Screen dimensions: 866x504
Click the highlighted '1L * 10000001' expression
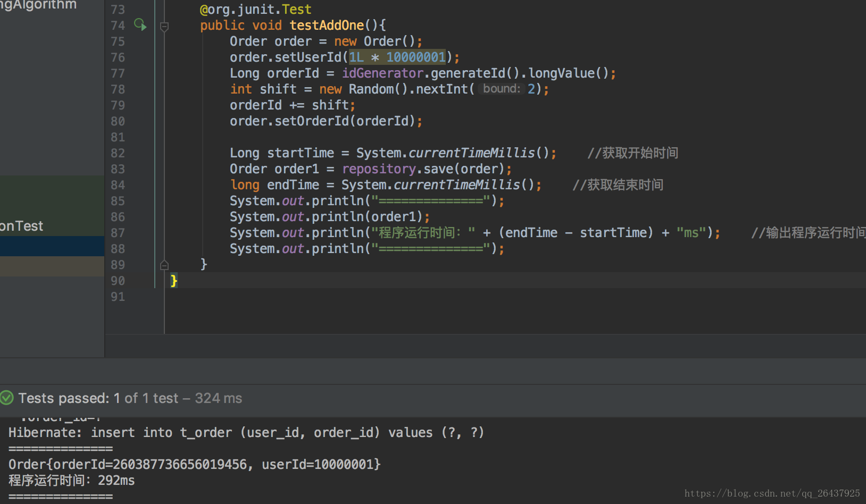coord(397,57)
